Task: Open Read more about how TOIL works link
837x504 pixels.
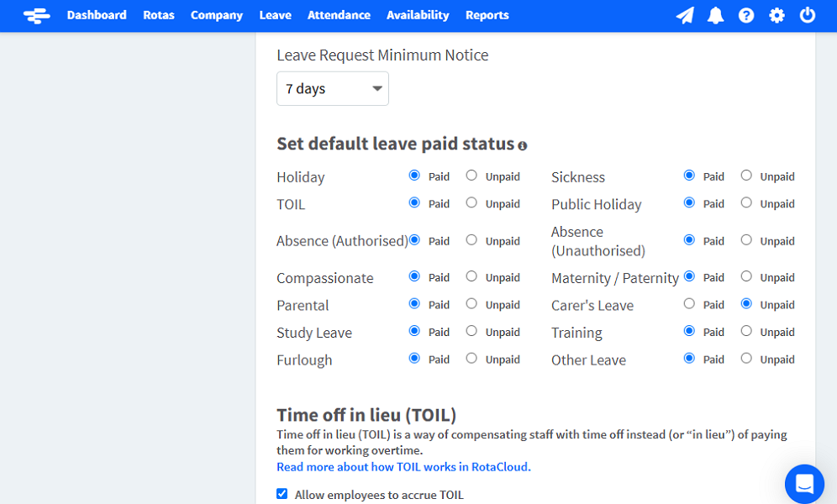Action: click(403, 467)
